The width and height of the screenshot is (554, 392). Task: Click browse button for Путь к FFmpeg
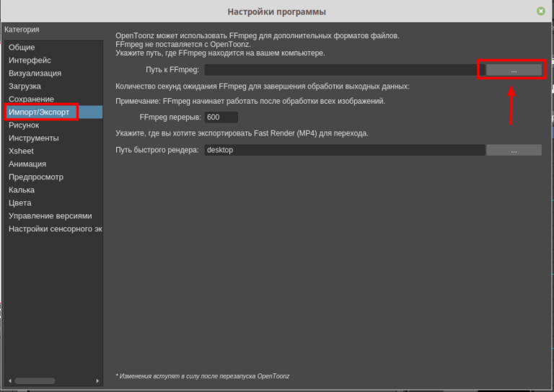514,70
